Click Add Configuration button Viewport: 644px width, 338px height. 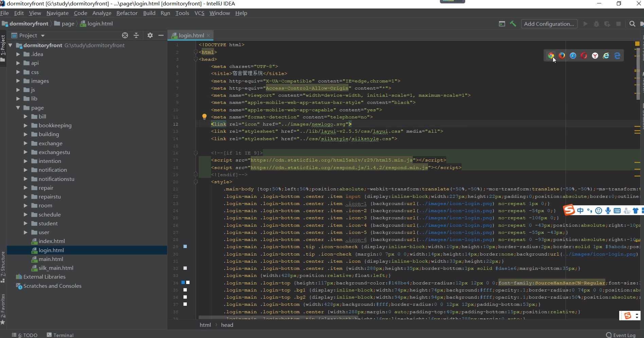[x=549, y=24]
